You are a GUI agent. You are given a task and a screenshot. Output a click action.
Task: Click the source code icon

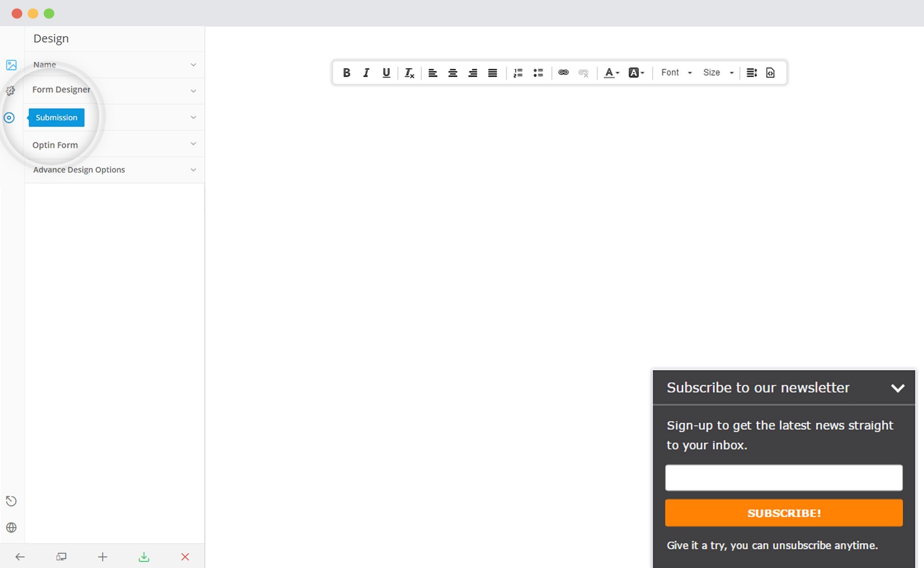pos(770,73)
